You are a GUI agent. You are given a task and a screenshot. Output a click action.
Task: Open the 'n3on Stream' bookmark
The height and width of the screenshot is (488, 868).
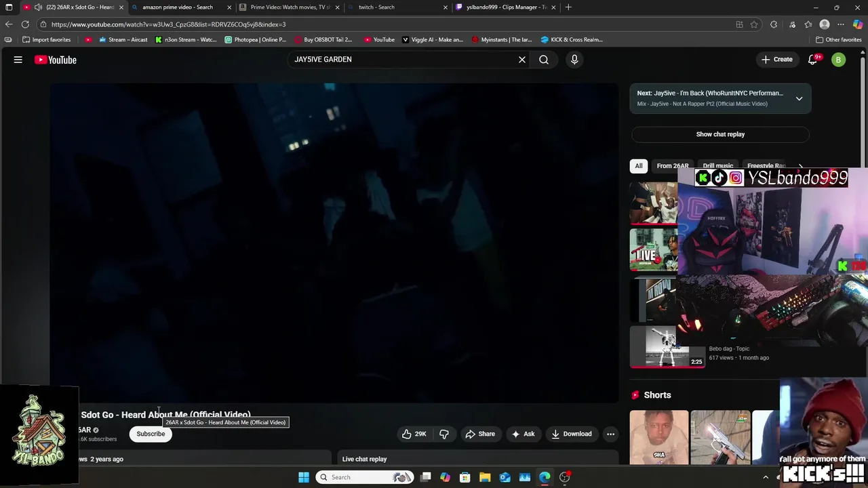click(x=186, y=40)
